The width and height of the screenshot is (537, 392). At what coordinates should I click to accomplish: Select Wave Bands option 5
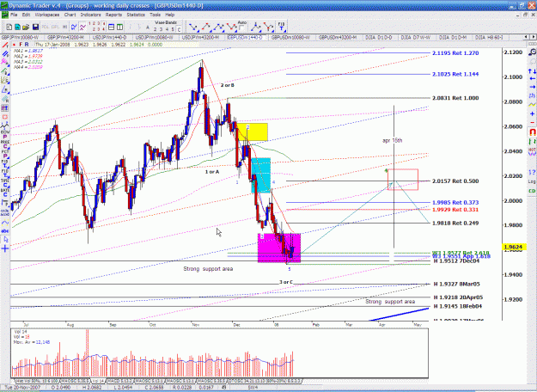[173, 29]
